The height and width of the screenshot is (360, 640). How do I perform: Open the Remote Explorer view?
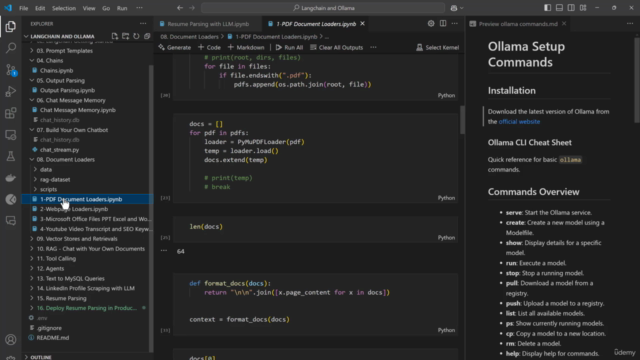click(x=11, y=135)
